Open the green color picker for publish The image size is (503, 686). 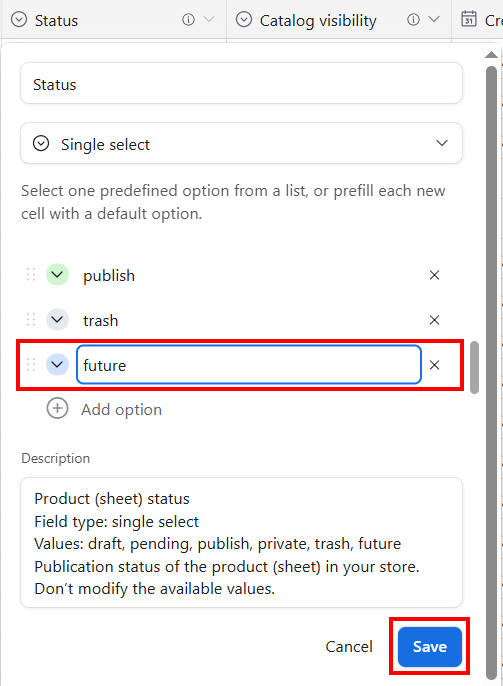tap(57, 275)
